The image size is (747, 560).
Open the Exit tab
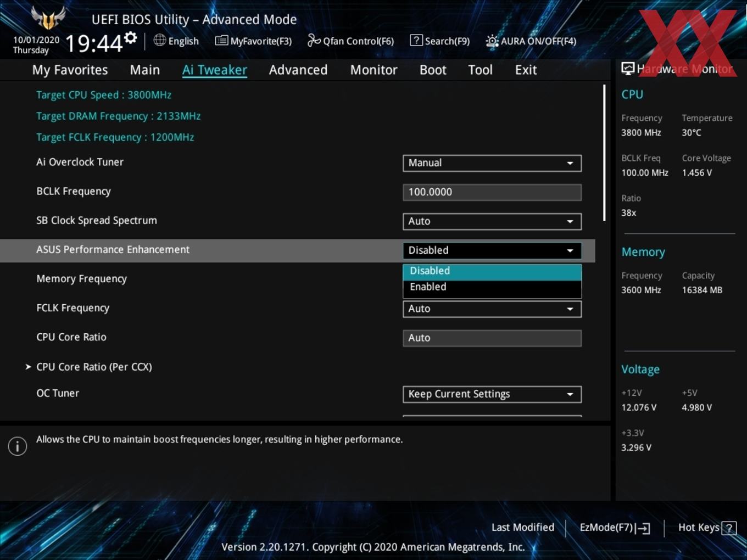(x=526, y=70)
